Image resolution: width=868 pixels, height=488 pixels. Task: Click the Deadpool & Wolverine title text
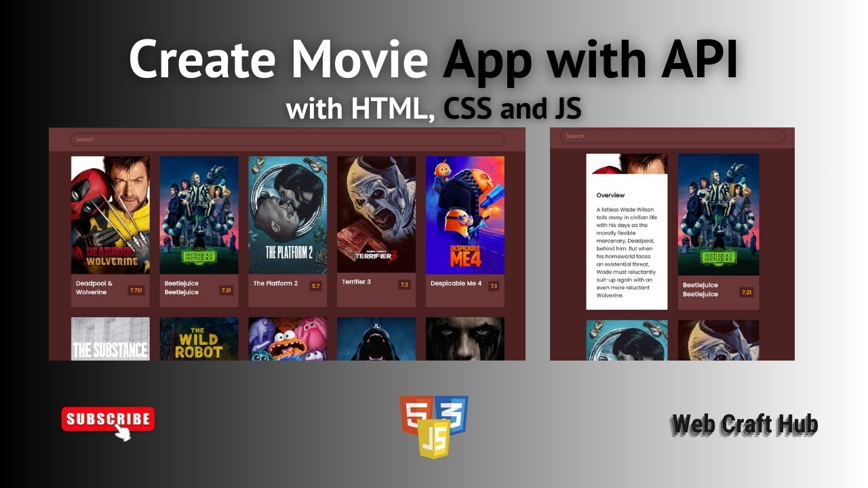(94, 288)
